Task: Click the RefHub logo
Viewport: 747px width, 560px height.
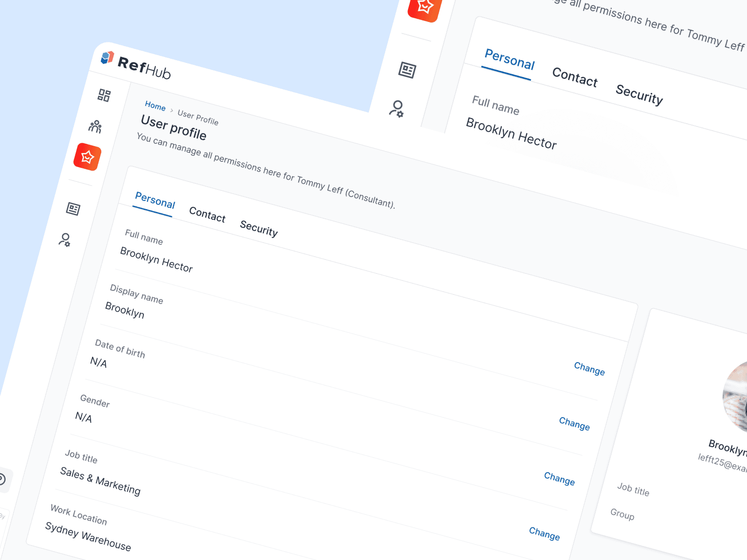Action: tap(136, 65)
